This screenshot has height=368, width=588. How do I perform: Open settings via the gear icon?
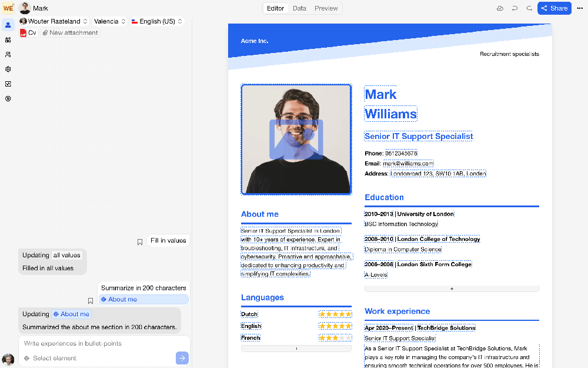coord(8,69)
